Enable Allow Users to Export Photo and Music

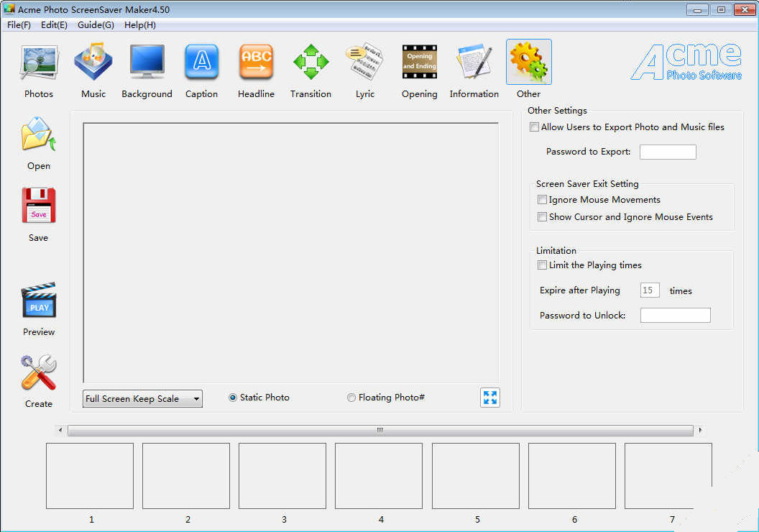click(x=535, y=127)
